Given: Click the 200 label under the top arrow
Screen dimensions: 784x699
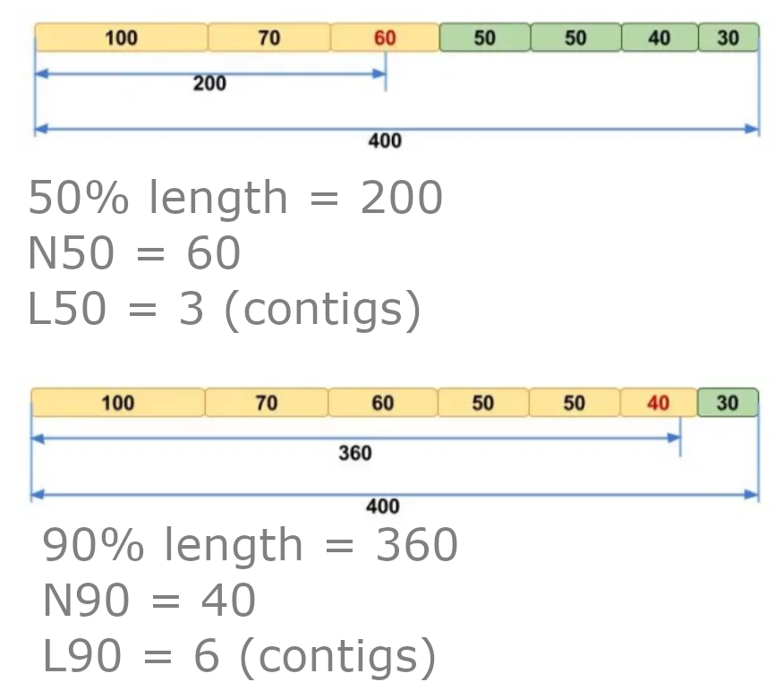Looking at the screenshot, I should [x=210, y=84].
